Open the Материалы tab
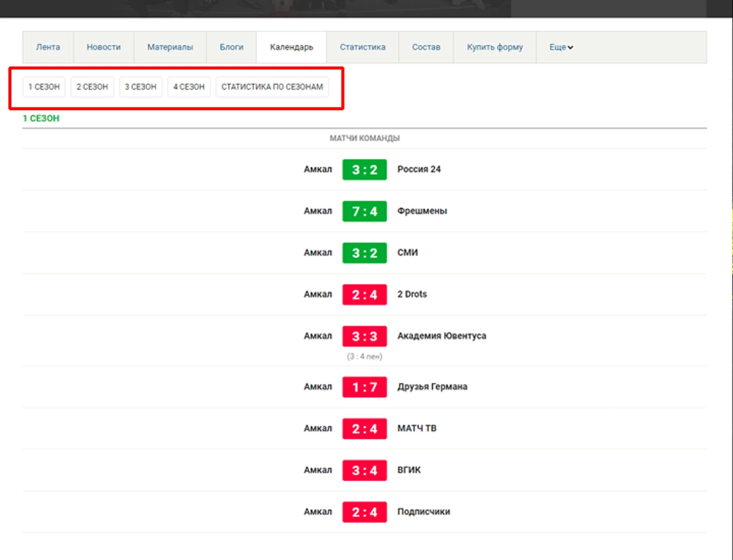This screenshot has width=733, height=560. 170,47
